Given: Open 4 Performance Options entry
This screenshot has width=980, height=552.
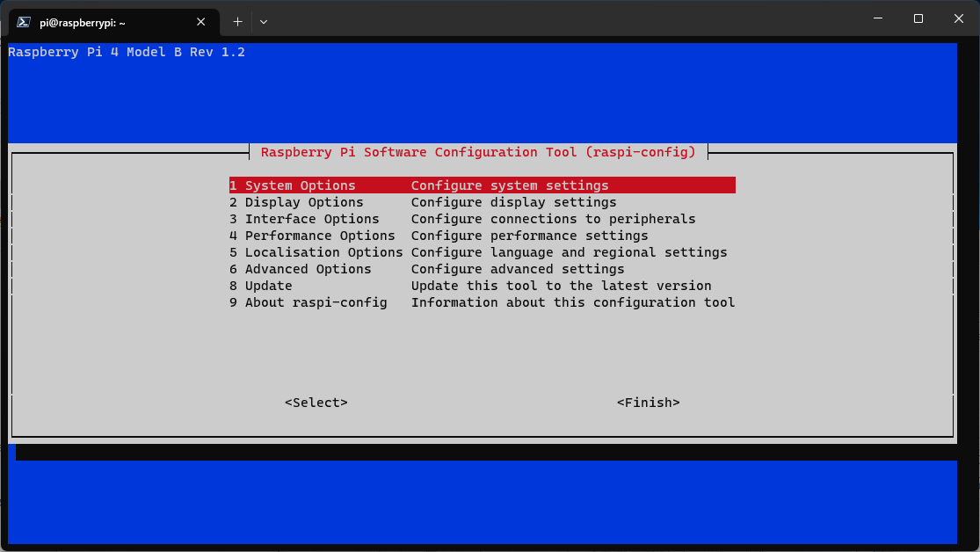Looking at the screenshot, I should 482,236.
